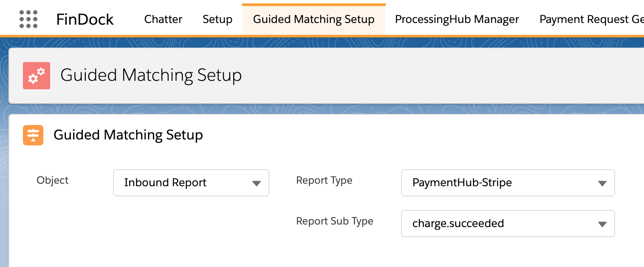
Task: Click the chevron on PaymentHub-Stripe selector
Action: click(602, 183)
